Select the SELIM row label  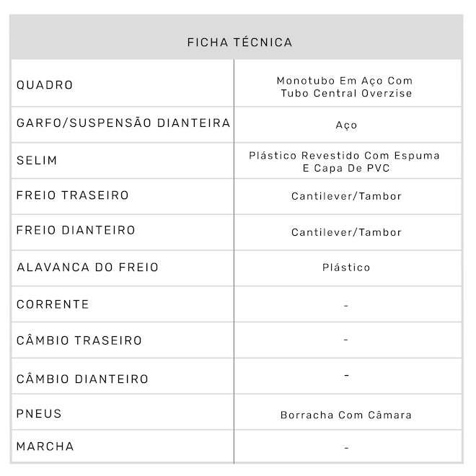click(37, 160)
